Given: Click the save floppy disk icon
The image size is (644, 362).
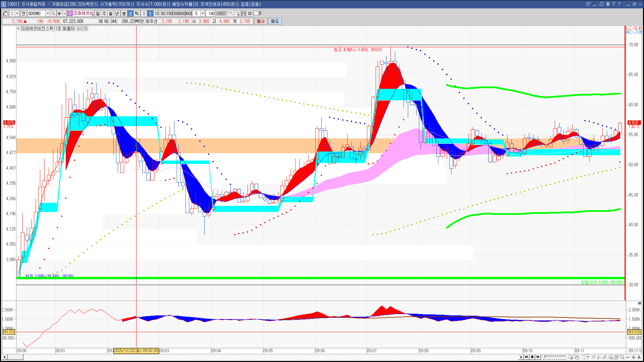Looking at the screenshot, I should point(244,13).
